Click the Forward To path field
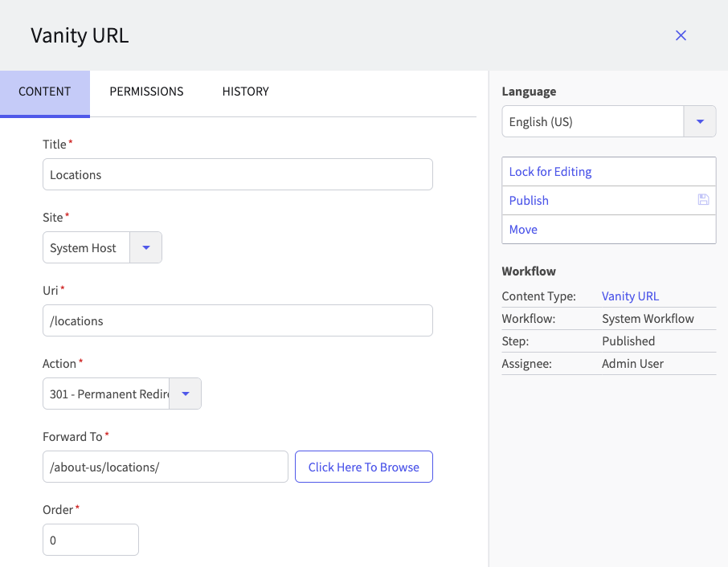Viewport: 728px width, 567px height. pos(165,467)
